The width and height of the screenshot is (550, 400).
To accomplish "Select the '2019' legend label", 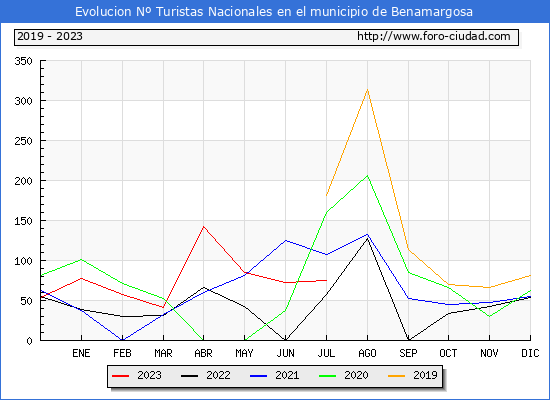I will (x=425, y=375).
